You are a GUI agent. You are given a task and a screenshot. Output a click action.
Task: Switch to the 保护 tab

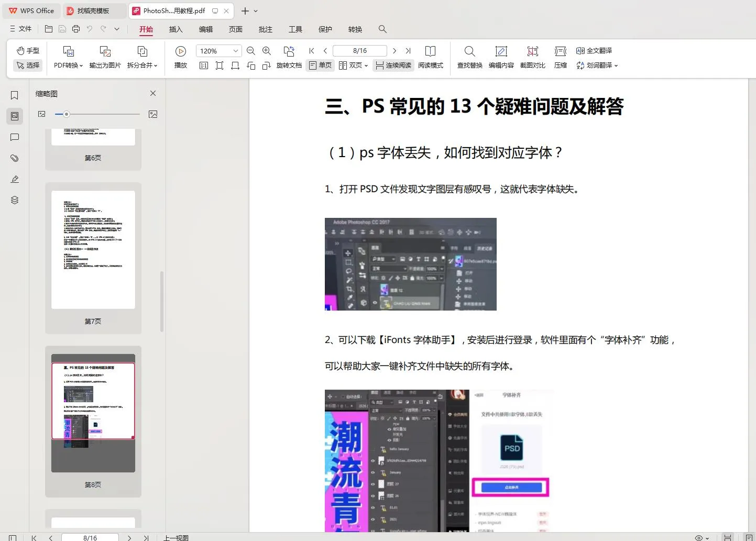(x=325, y=29)
